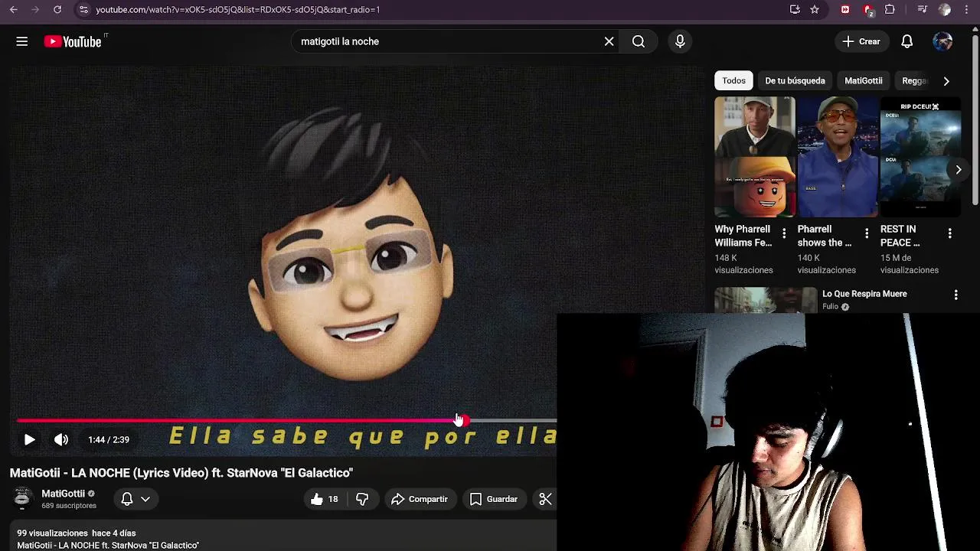
Task: Open 'REST IN PEACE...' short thumbnail
Action: coord(920,157)
